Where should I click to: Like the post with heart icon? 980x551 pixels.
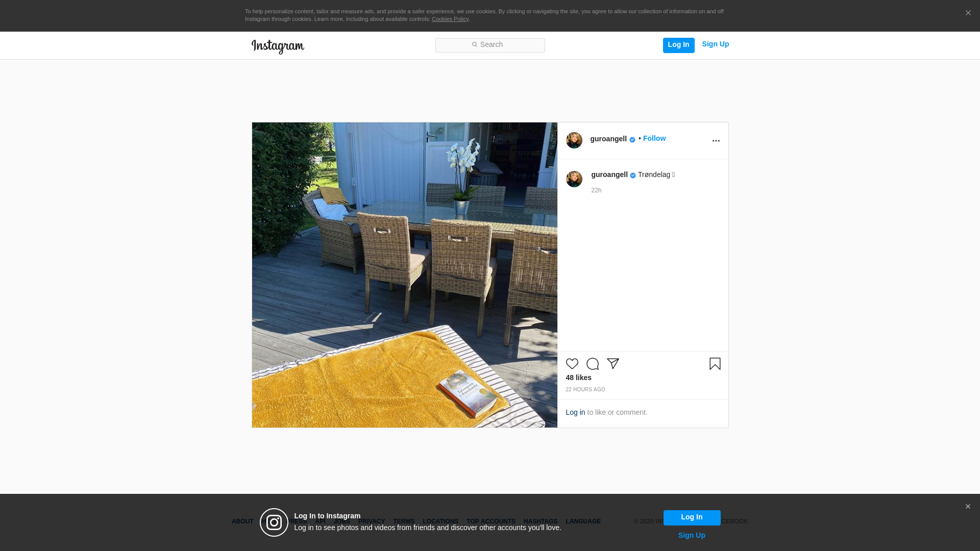click(572, 364)
